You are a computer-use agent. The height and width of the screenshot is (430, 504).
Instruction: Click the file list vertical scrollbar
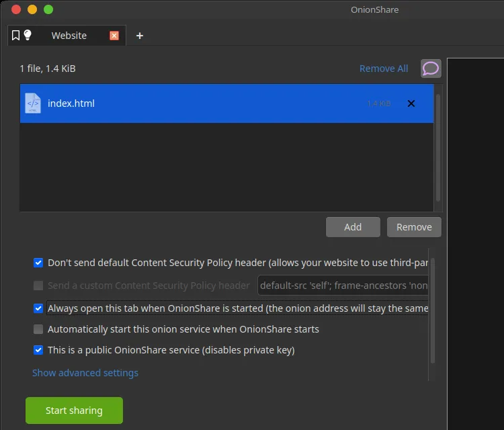[437, 148]
